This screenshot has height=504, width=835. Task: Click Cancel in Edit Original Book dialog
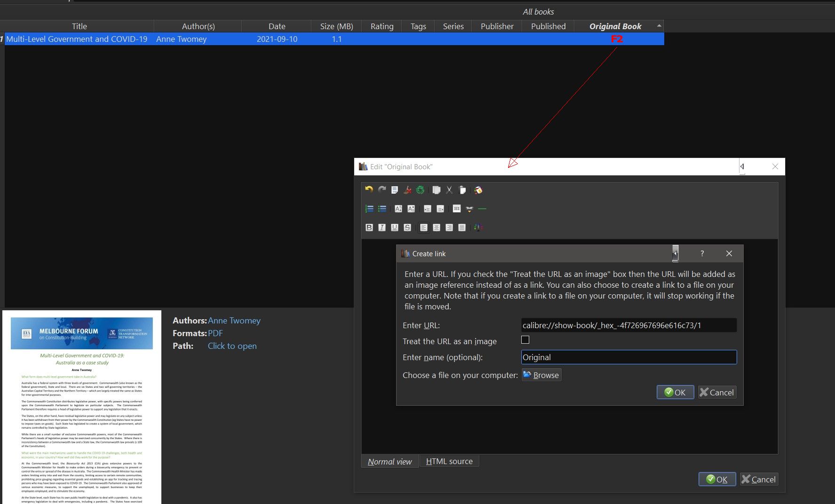tap(759, 479)
